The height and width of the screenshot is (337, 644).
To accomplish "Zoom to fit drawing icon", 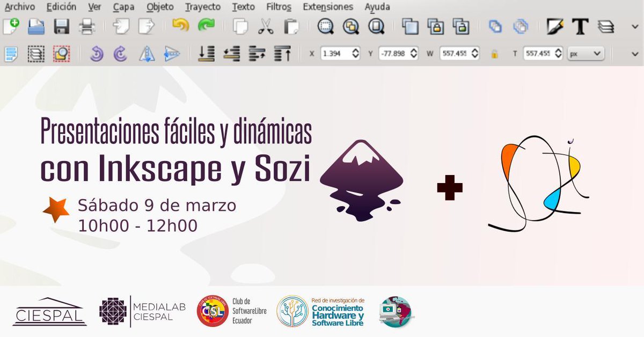I will pos(350,26).
